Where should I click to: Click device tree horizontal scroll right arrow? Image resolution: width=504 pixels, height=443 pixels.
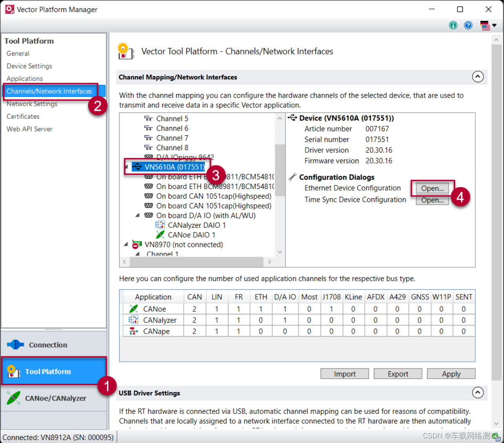[270, 261]
